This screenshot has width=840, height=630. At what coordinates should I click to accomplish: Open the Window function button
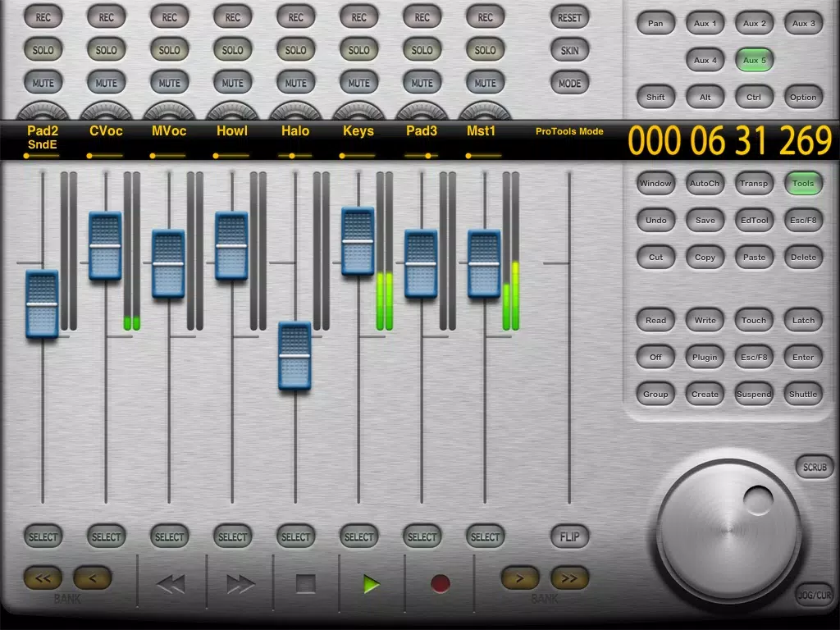pyautogui.click(x=655, y=183)
